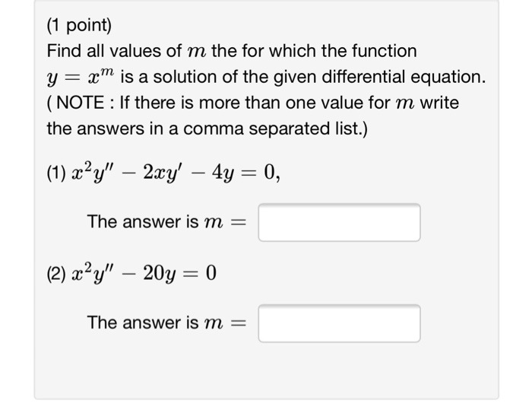Screen dimensions: 532x416
Task: Click the "Find all values of" text
Action: 114,51
